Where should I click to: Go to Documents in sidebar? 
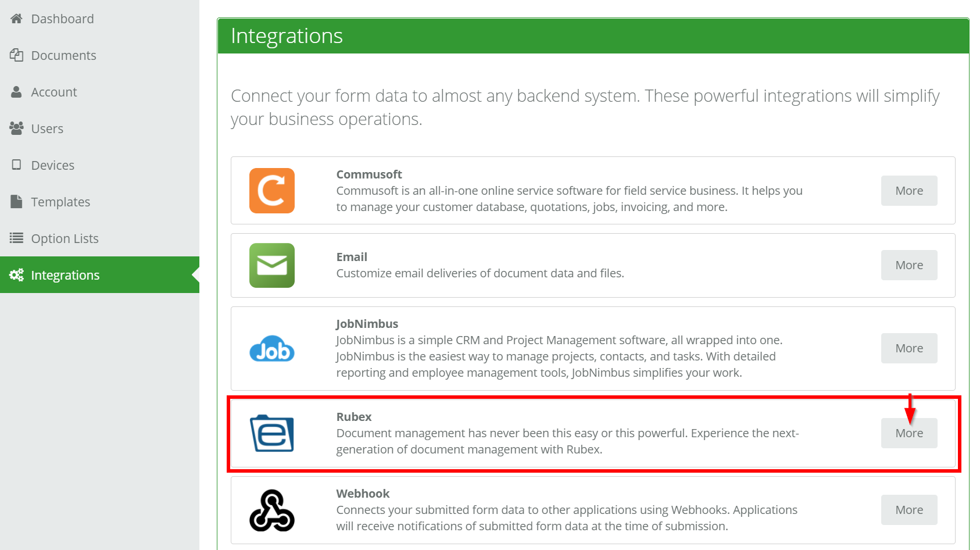pyautogui.click(x=99, y=55)
